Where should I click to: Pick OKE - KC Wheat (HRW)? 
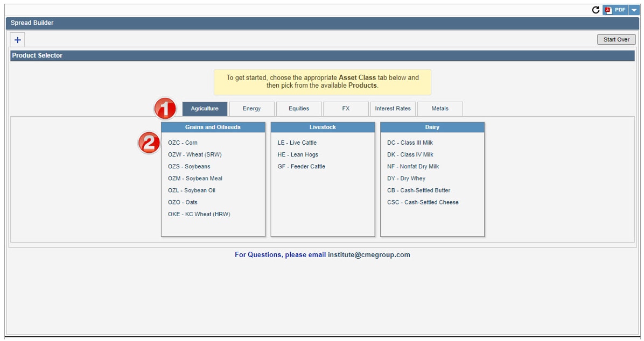point(199,214)
